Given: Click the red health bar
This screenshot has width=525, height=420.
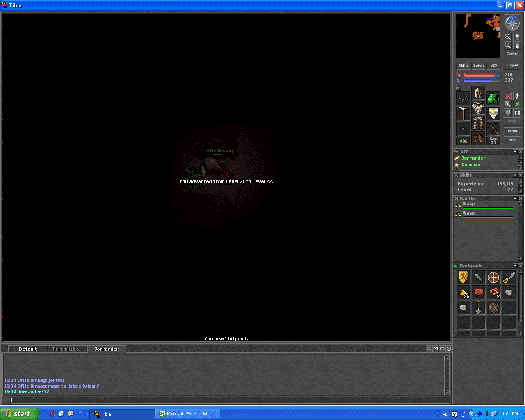Looking at the screenshot, I should click(x=482, y=75).
